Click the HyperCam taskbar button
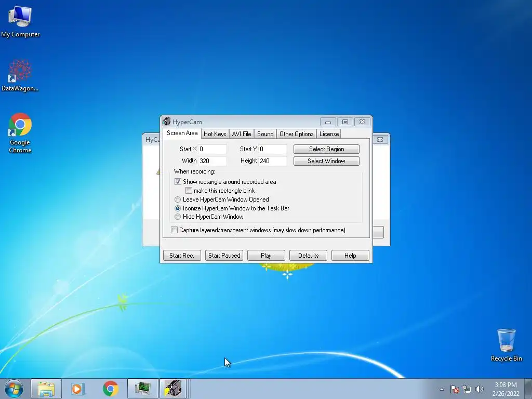The image size is (532, 399). point(173,389)
